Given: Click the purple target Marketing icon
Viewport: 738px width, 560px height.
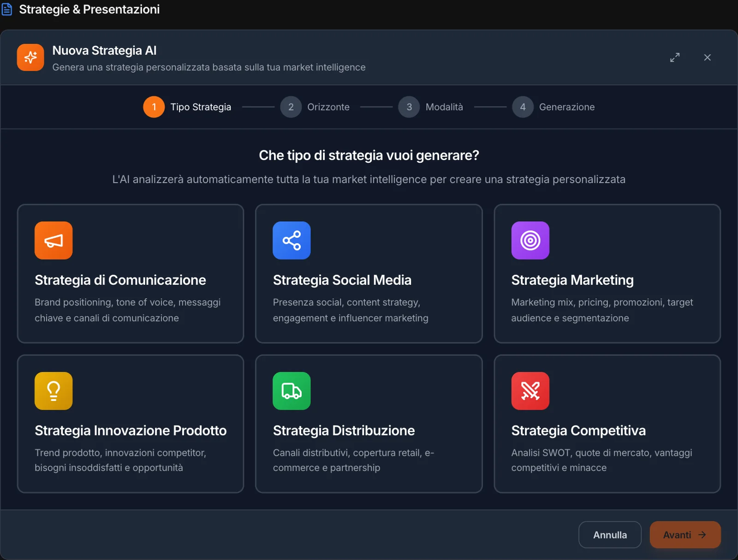Looking at the screenshot, I should 530,240.
